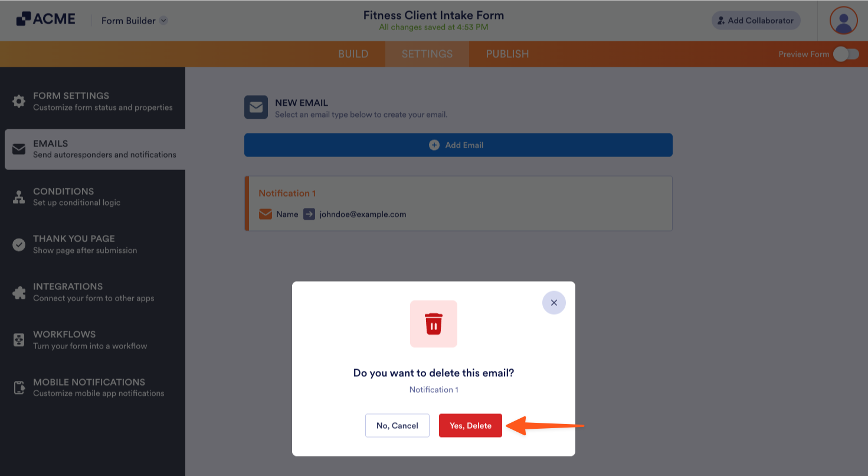Click the Conditions logic icon
This screenshot has height=476, width=868.
18,196
